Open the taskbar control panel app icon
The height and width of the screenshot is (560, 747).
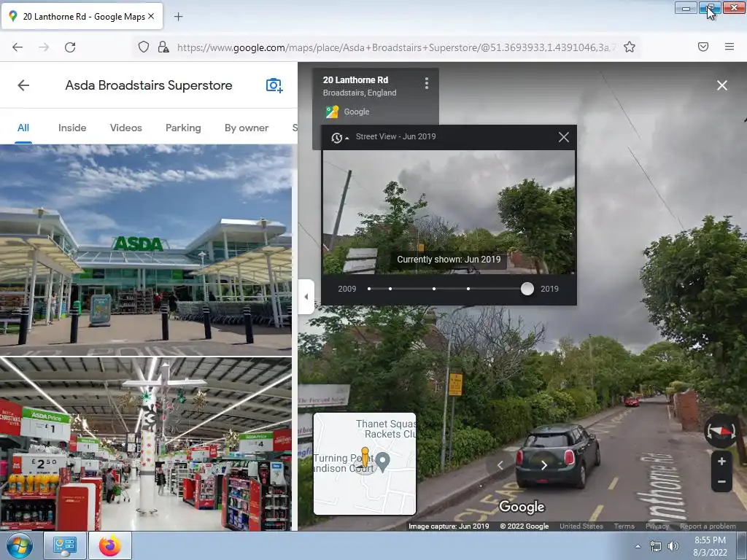[65, 545]
